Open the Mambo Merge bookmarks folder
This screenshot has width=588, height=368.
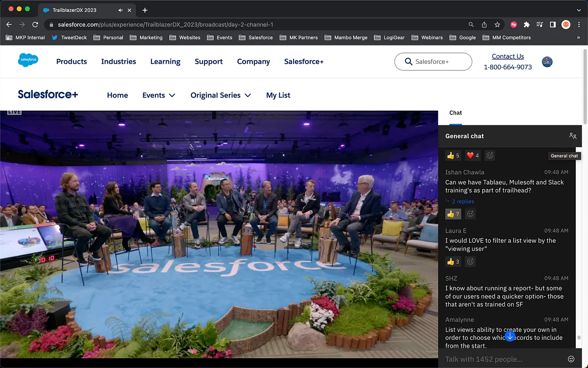pyautogui.click(x=346, y=37)
